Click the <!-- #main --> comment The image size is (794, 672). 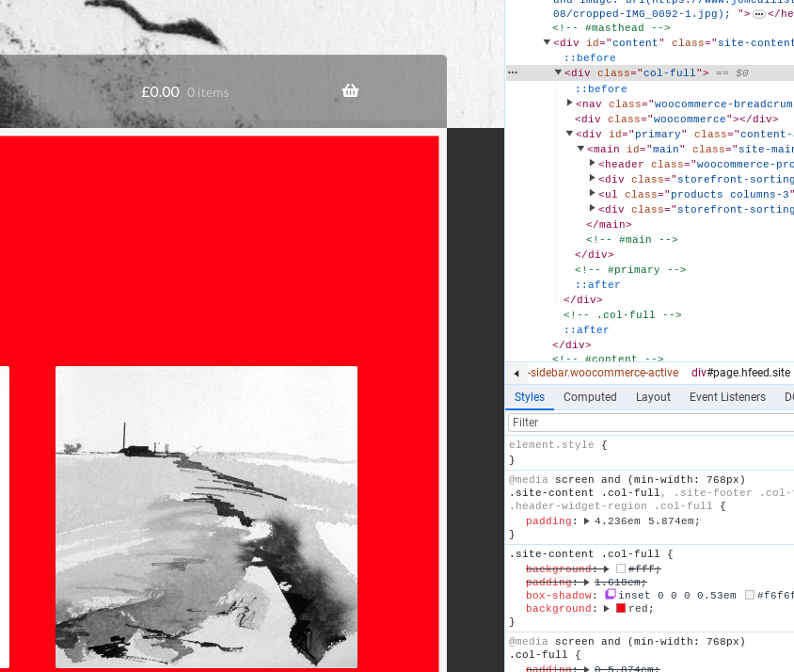click(x=631, y=239)
